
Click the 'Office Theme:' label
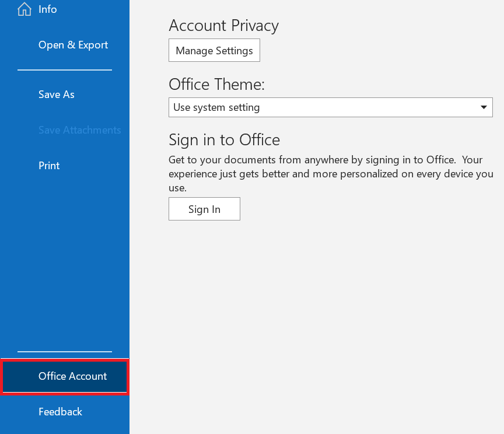(216, 84)
